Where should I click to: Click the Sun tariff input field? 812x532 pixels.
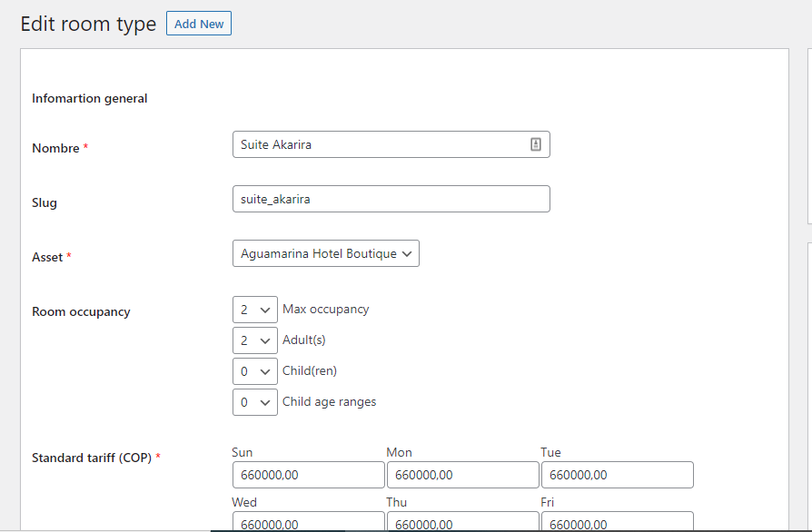(x=308, y=475)
